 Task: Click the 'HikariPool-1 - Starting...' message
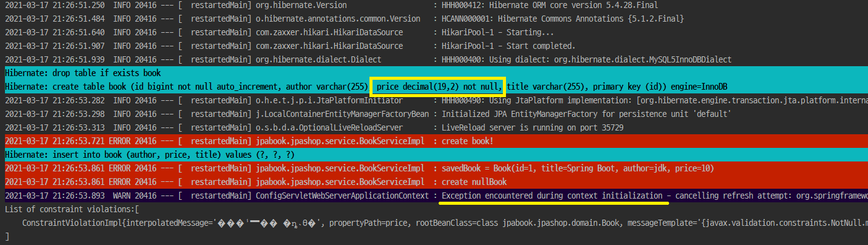tap(497, 32)
